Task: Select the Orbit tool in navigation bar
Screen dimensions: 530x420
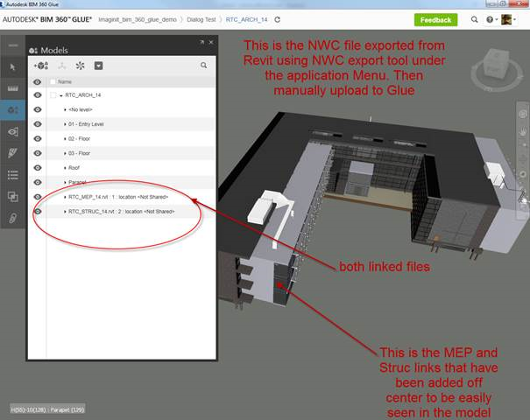Action: tap(523, 174)
